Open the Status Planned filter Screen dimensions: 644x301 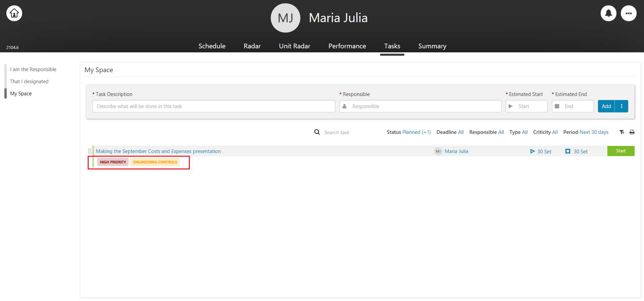tap(409, 132)
